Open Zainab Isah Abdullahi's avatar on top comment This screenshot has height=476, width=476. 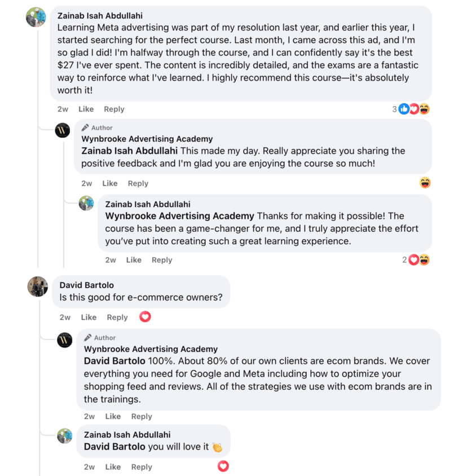[x=36, y=17]
